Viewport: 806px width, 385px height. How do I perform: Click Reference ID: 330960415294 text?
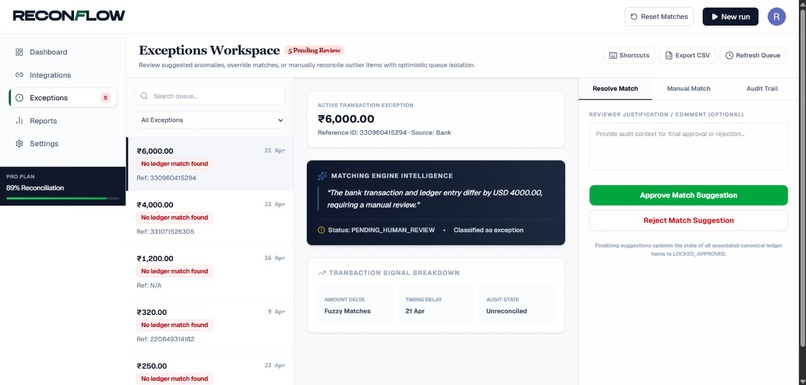tap(362, 133)
